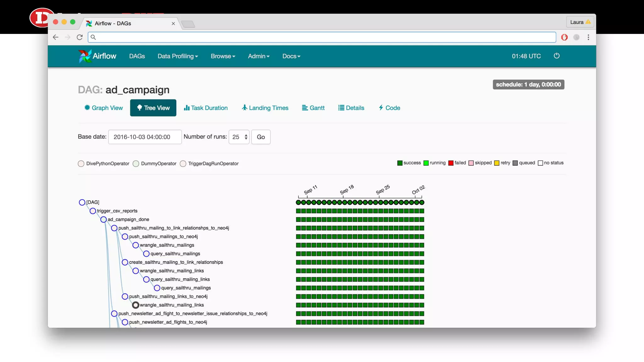The width and height of the screenshot is (644, 362).
Task: Go back with browser back arrow
Action: [56, 37]
